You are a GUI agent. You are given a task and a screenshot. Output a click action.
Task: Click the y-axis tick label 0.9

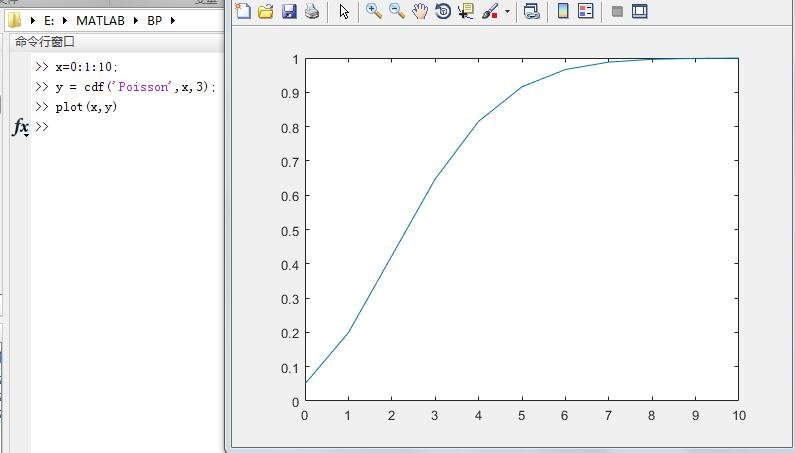pos(290,93)
